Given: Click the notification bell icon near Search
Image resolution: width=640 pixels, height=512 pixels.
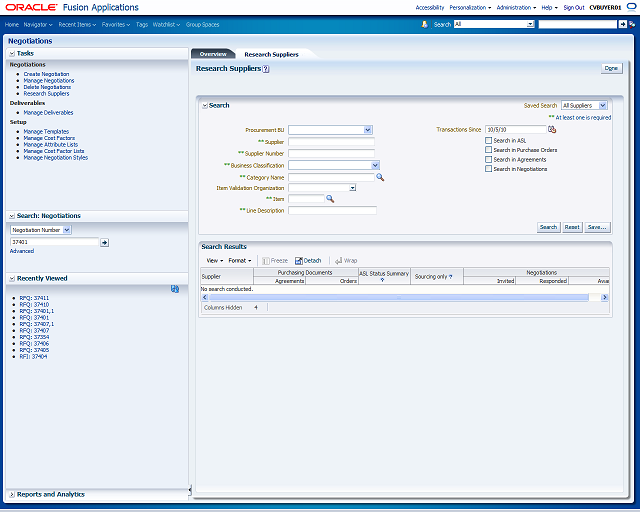Looking at the screenshot, I should 424,24.
